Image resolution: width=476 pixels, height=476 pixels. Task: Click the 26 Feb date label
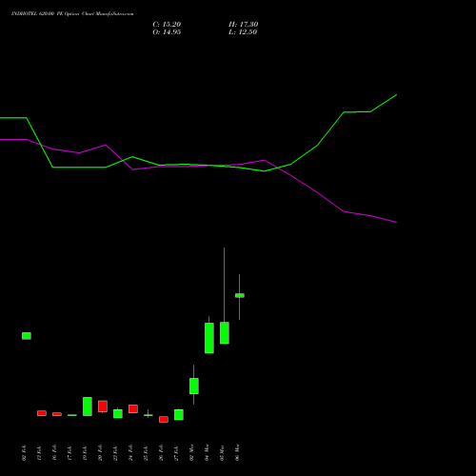point(161,453)
